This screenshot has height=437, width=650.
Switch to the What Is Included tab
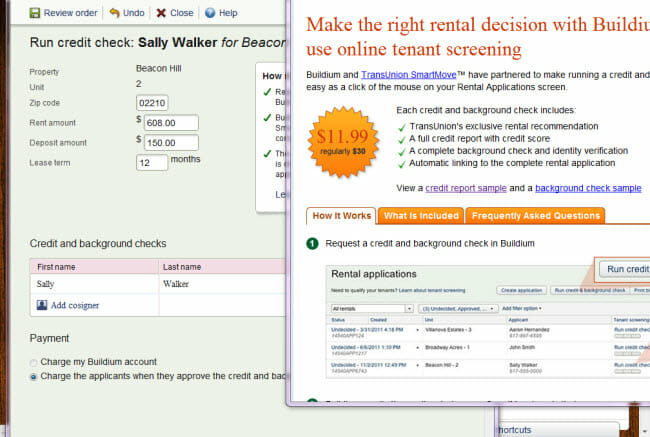(421, 215)
